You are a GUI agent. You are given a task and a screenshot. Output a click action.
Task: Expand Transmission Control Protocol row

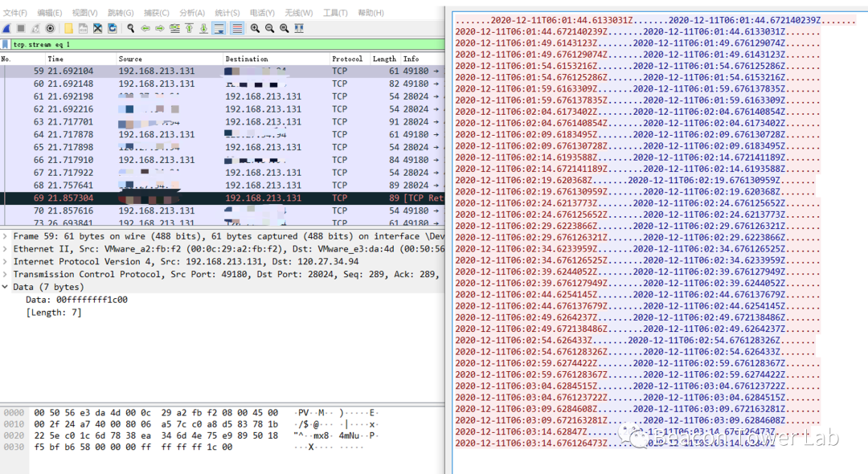(x=5, y=274)
